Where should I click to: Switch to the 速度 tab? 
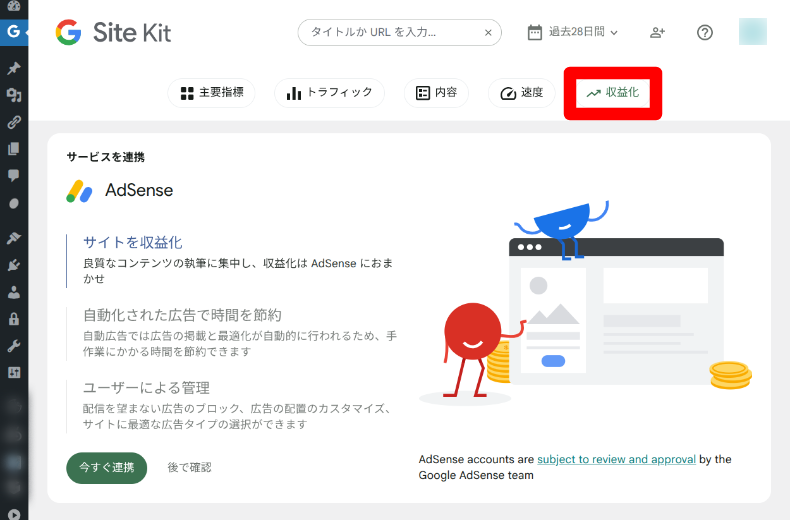point(522,93)
